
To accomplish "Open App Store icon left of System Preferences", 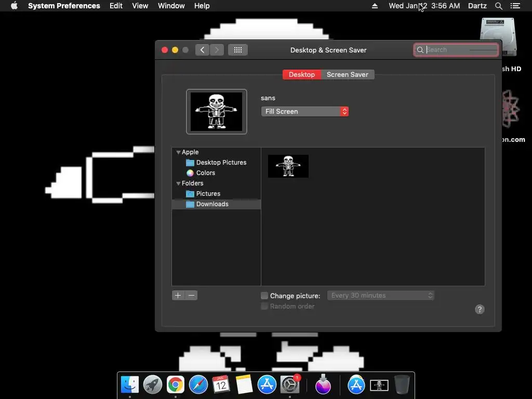I will pos(267,385).
